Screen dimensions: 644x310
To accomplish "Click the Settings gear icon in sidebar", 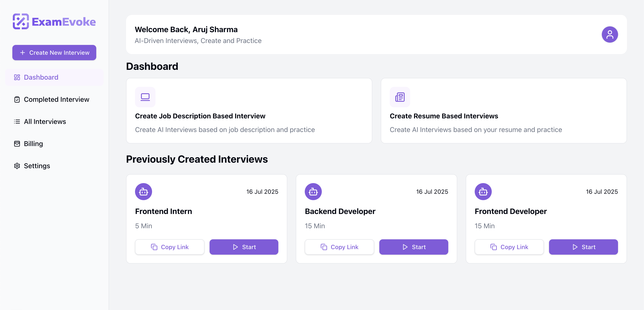I will [17, 166].
